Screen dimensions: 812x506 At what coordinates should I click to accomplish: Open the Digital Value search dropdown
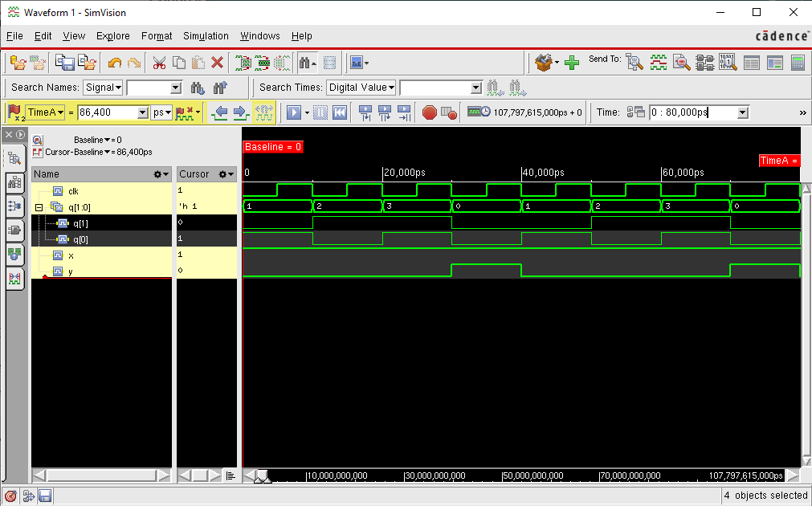point(361,88)
